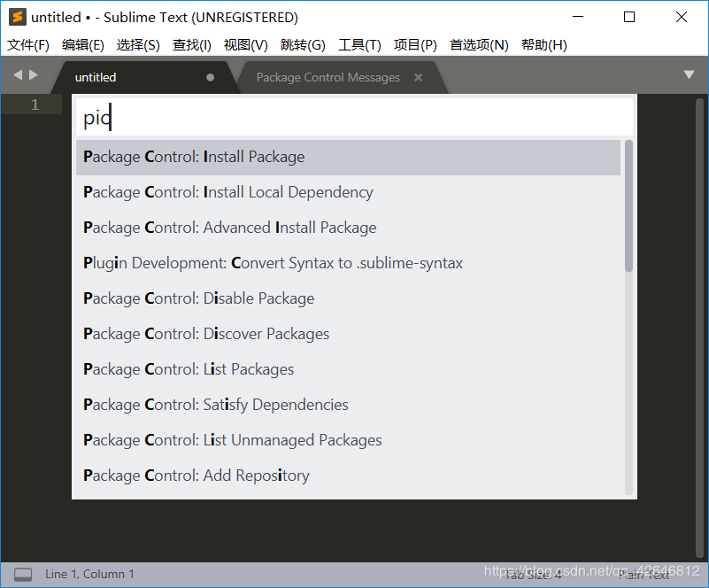Viewport: 709px width, 588px height.
Task: Click the editor vertical scrollbar
Action: [699, 328]
